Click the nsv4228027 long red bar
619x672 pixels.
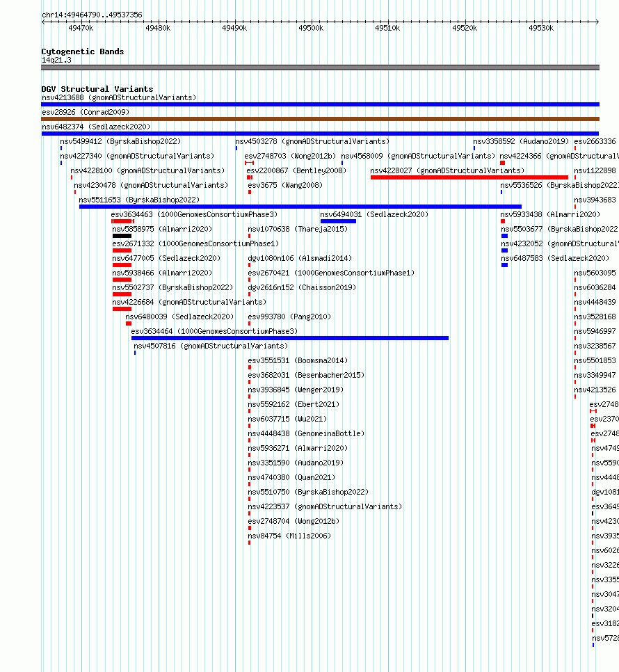[469, 177]
